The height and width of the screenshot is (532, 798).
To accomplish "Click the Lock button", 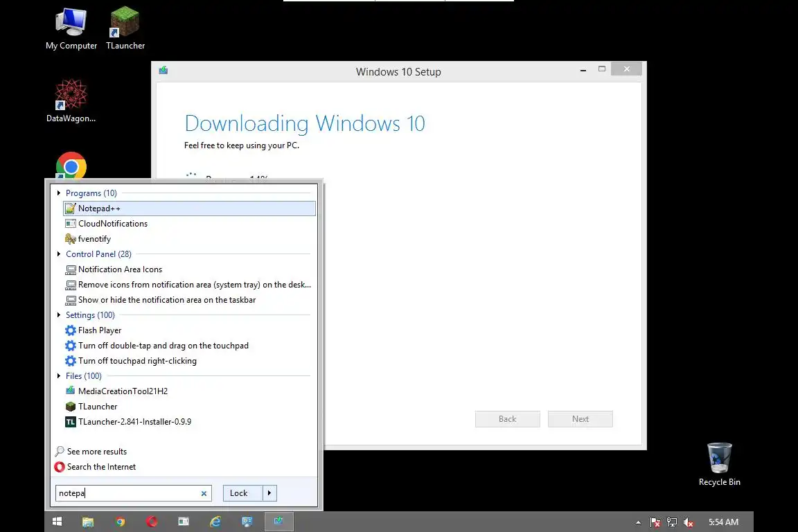I will coord(243,493).
